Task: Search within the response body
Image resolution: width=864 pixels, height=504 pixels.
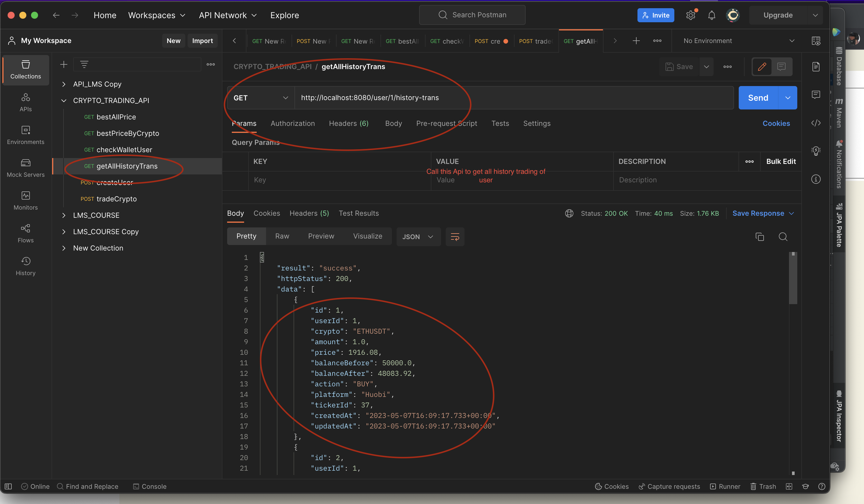Action: tap(783, 236)
